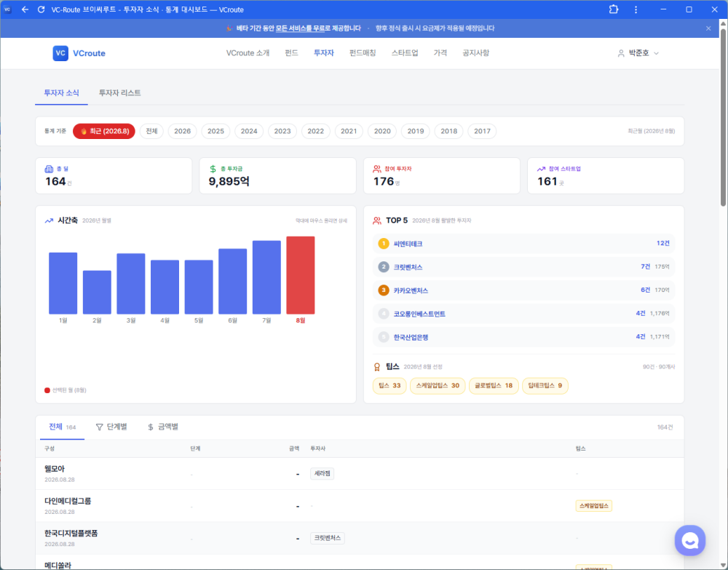Open 카카오벤처스 in the TOP 5 list

pyautogui.click(x=523, y=290)
